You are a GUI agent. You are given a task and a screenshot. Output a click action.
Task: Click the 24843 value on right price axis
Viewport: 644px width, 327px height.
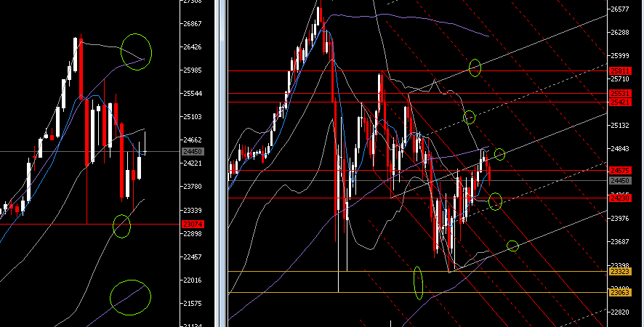coord(620,149)
